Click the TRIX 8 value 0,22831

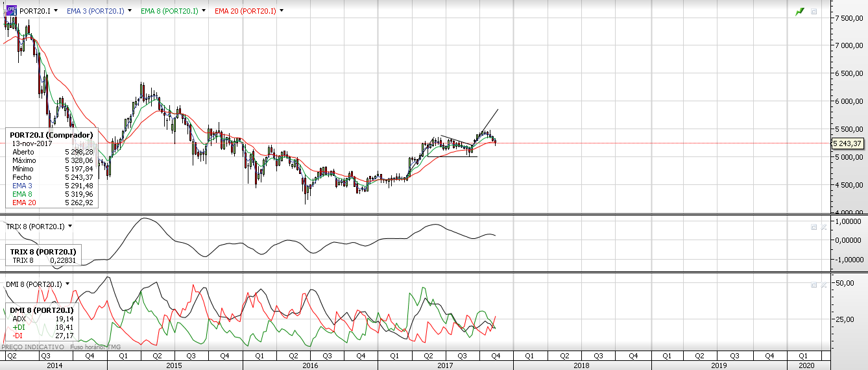pyautogui.click(x=62, y=260)
